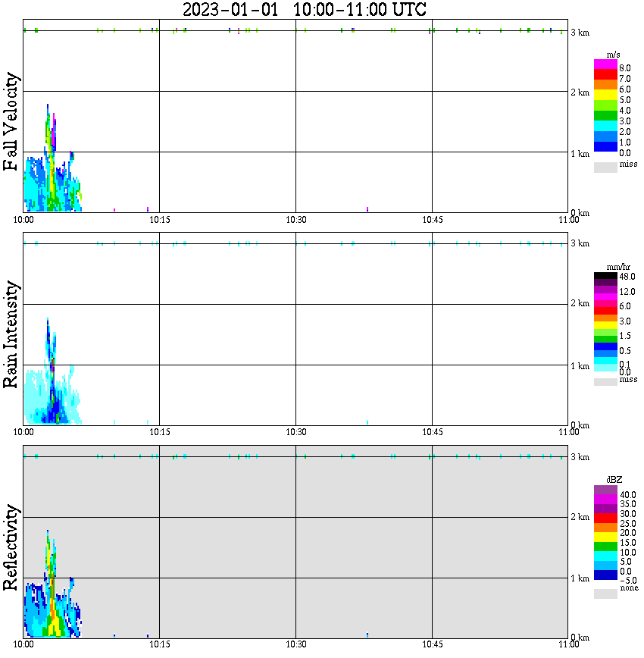Screen dimensions: 644x658
Task: Click the '1 km' label beside the Rain Intensity plot
Action: coord(580,366)
